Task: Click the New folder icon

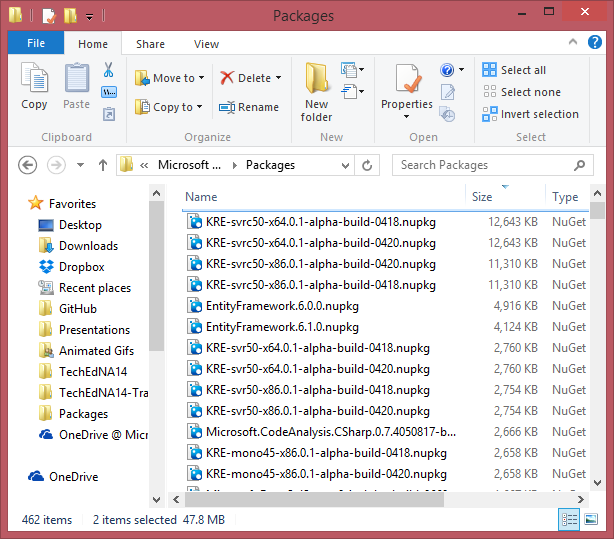Action: [317, 78]
